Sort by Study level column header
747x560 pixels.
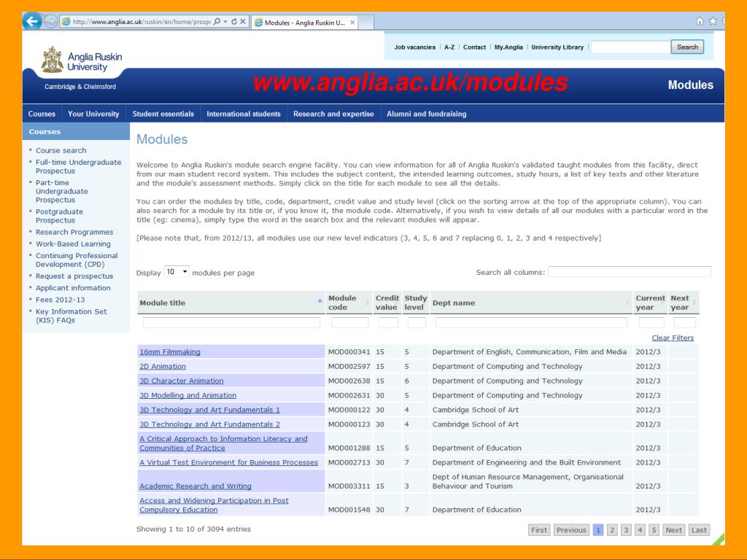click(x=415, y=303)
